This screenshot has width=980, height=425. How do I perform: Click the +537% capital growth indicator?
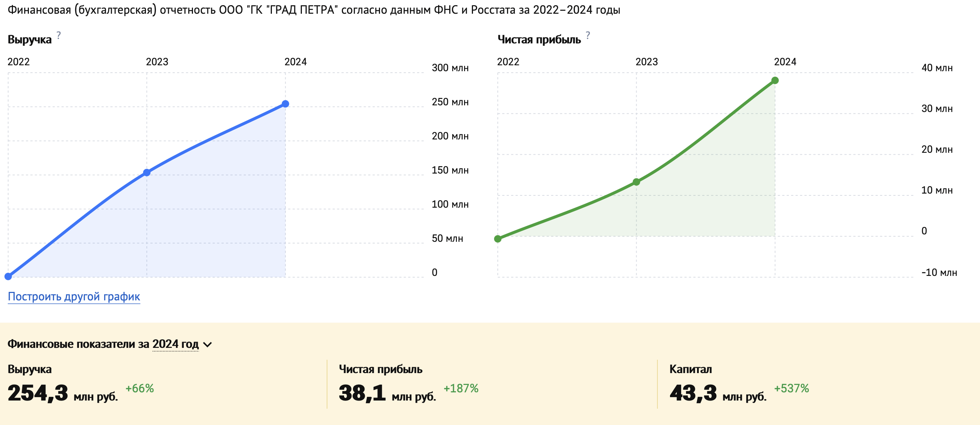(791, 388)
